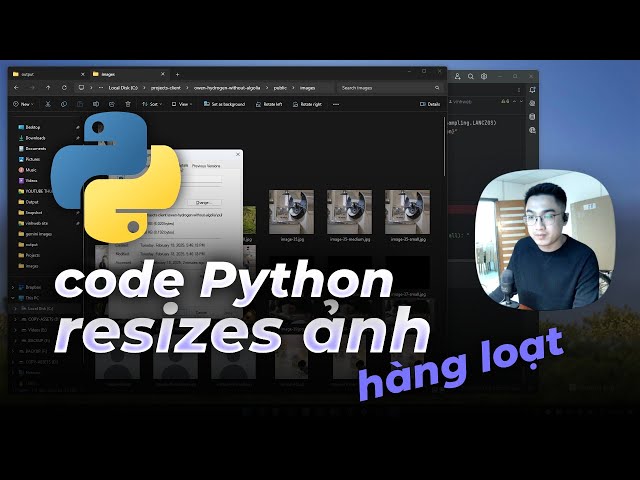Open the New dropdown in Explorer toolbar

(23, 104)
